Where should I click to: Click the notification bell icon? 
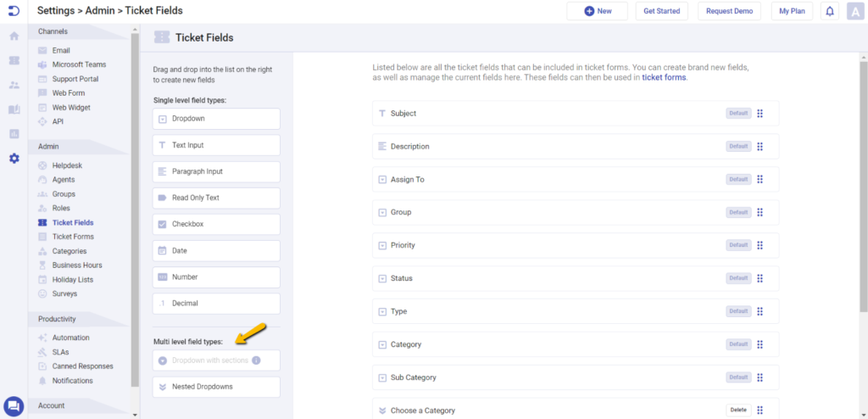(x=829, y=11)
